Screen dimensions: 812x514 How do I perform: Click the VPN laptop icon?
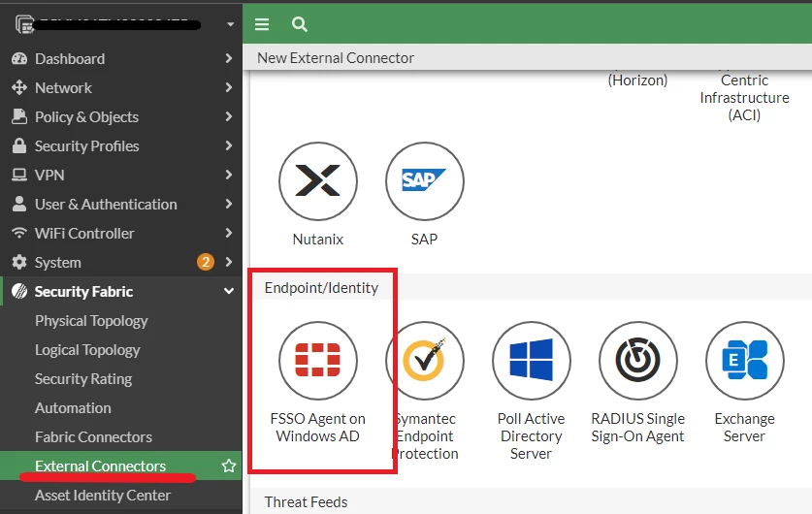click(19, 175)
